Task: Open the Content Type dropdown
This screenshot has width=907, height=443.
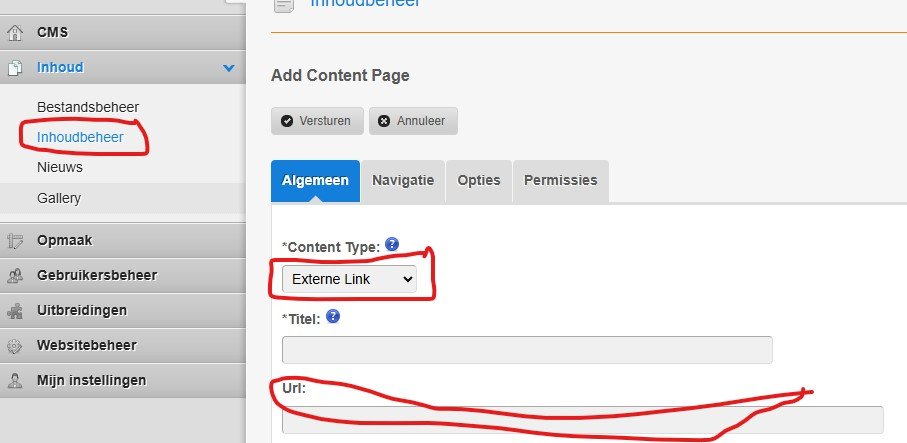Action: coord(349,280)
